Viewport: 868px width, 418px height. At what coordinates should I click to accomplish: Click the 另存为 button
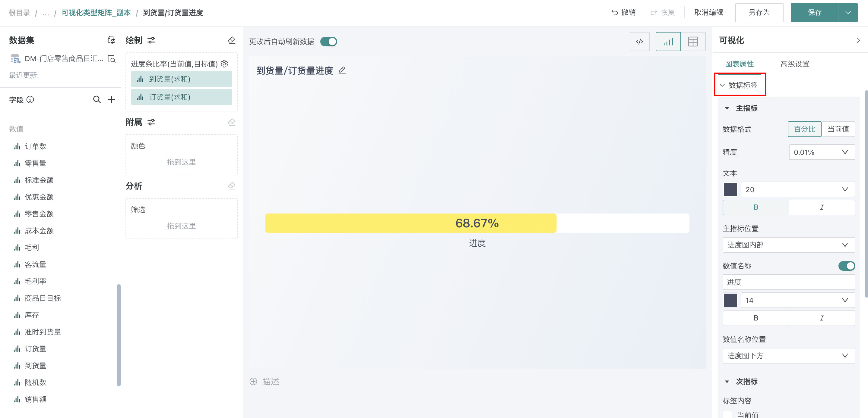[759, 13]
